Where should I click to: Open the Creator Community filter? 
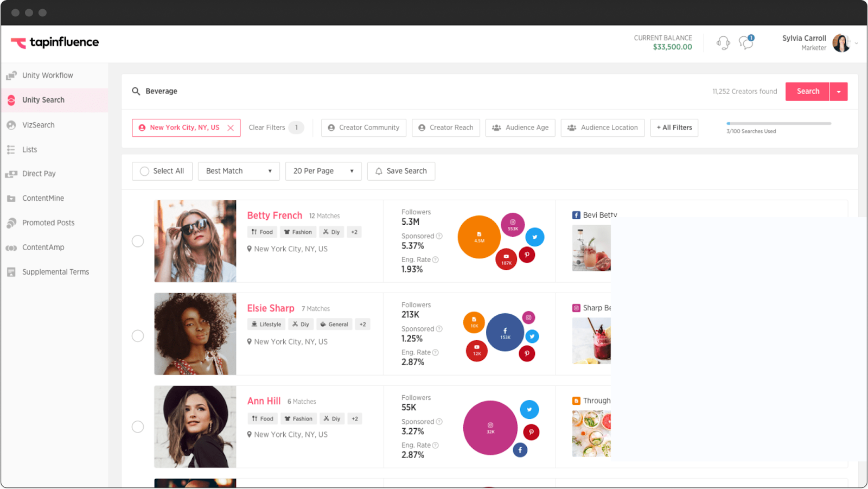coord(363,128)
